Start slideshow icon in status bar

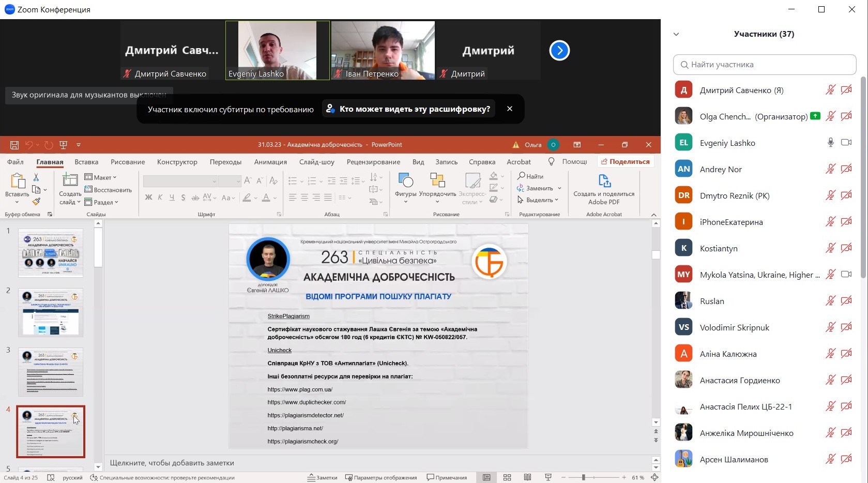pyautogui.click(x=548, y=477)
